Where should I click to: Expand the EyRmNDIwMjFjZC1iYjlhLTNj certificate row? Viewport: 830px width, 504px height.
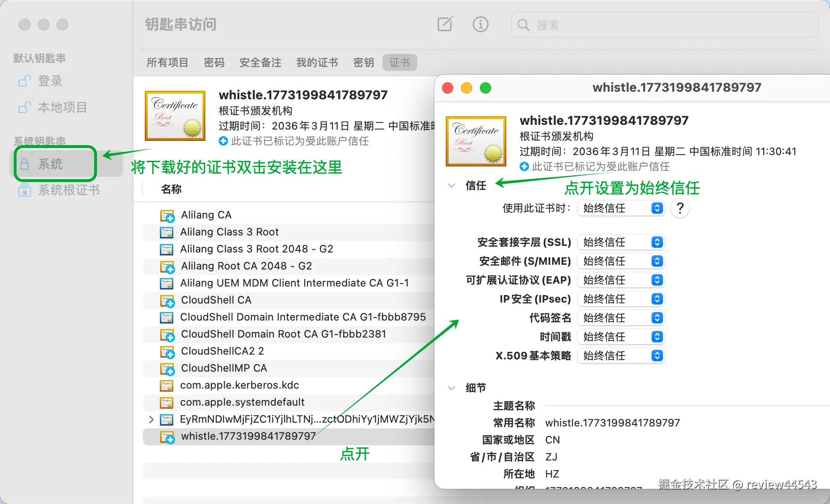(x=151, y=419)
